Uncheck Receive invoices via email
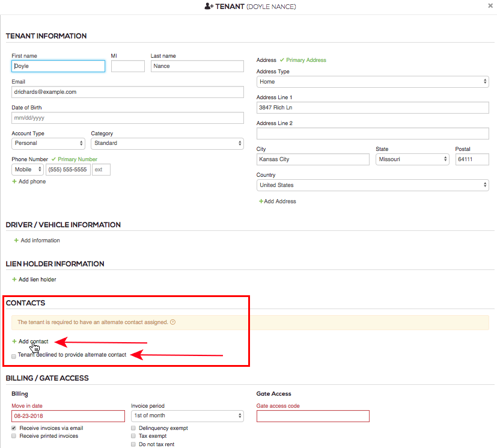This screenshot has height=448, width=497. (x=14, y=428)
